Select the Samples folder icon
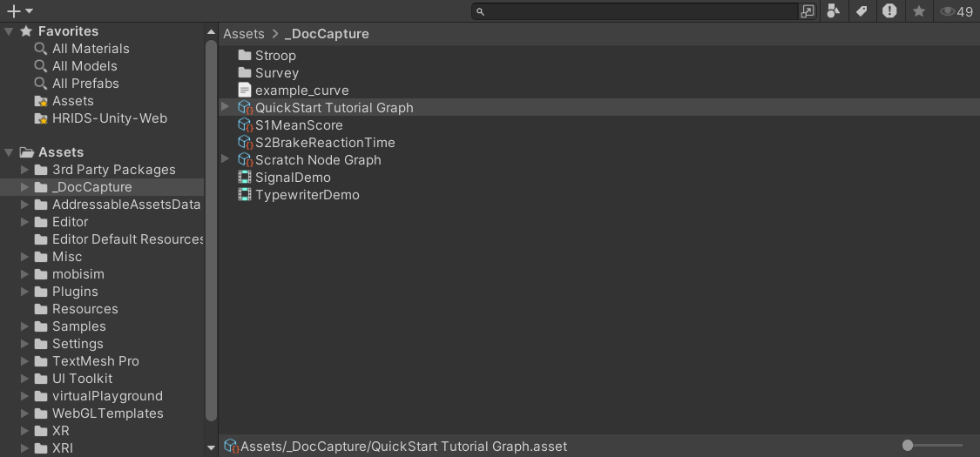Image resolution: width=980 pixels, height=457 pixels. pyautogui.click(x=41, y=327)
